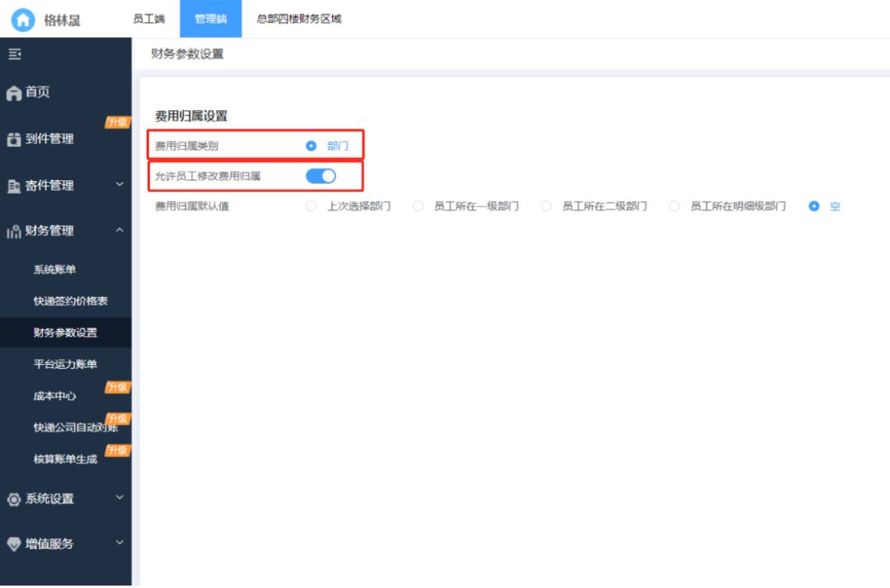Expand the 寄件管理 menu chevron

click(119, 185)
